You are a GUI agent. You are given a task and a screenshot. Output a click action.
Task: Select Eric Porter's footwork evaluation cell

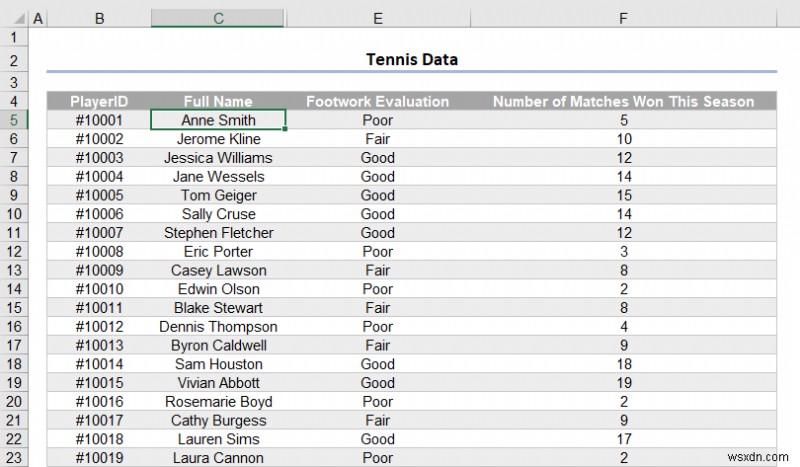377,252
